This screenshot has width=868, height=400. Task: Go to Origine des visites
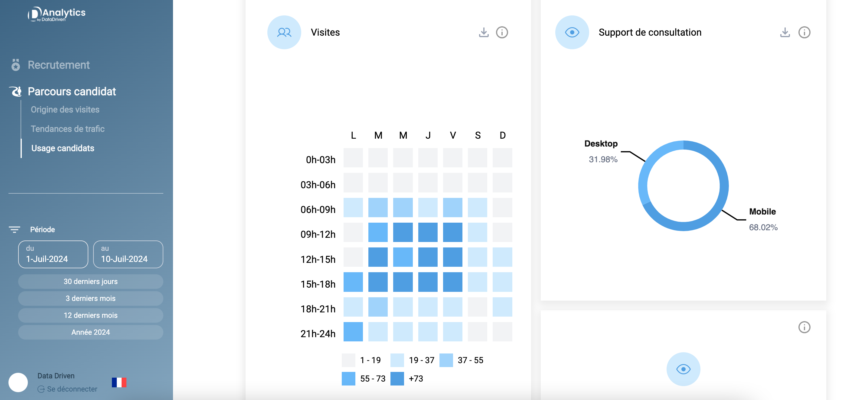(65, 110)
